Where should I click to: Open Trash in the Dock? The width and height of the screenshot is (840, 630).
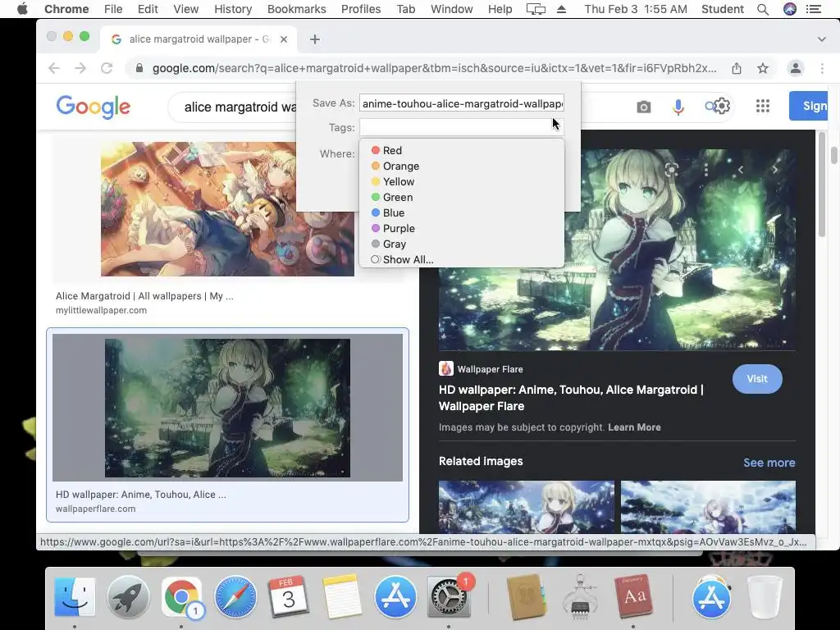click(765, 596)
